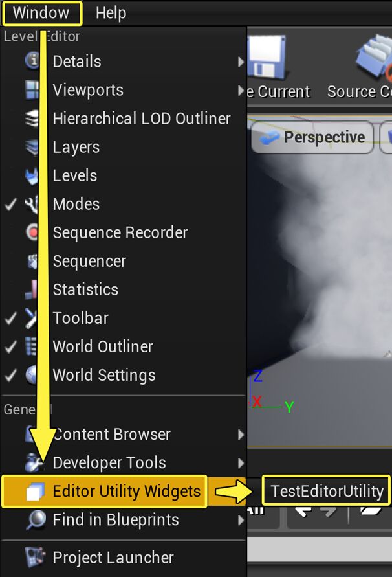Click the World Outliner list icon

click(32, 346)
